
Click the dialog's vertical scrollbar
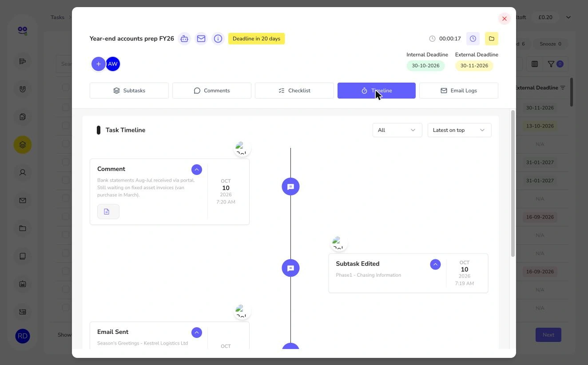(513, 183)
